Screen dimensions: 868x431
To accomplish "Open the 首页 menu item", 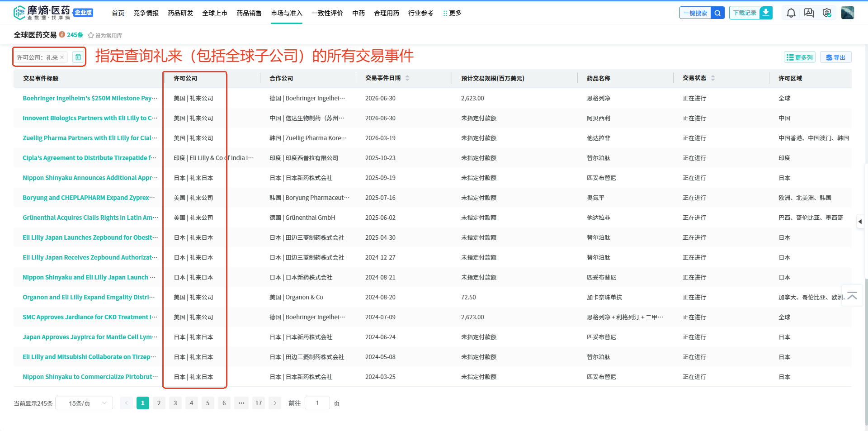I will (x=118, y=13).
